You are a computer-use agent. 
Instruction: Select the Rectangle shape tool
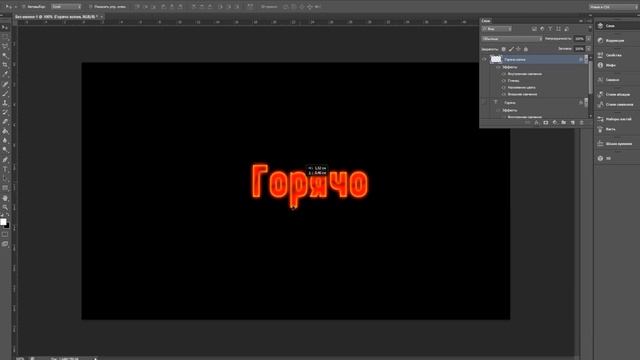pos(5,188)
